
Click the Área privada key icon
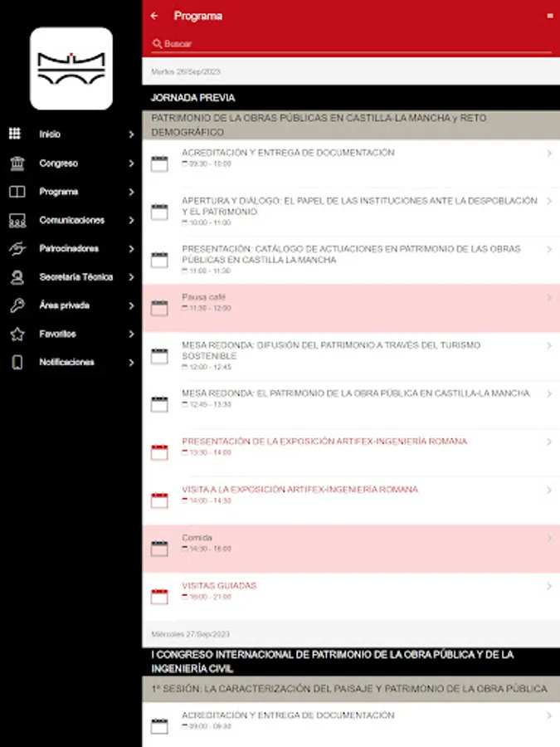tap(17, 305)
